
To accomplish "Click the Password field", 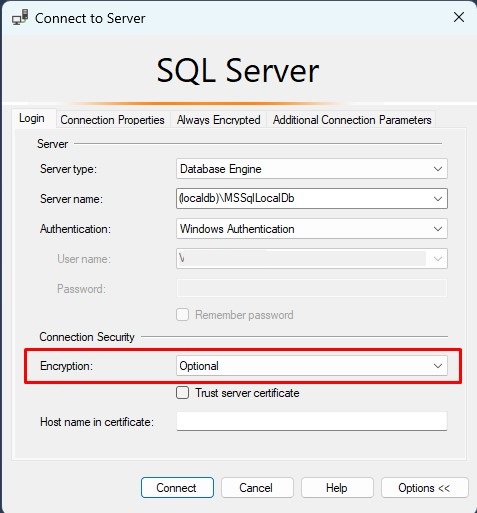I will (x=312, y=289).
